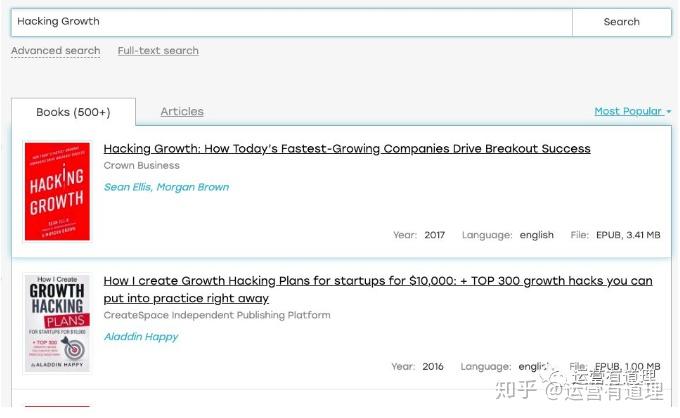The image size is (680, 418).
Task: Click author link Morgan Brown
Action: [193, 187]
